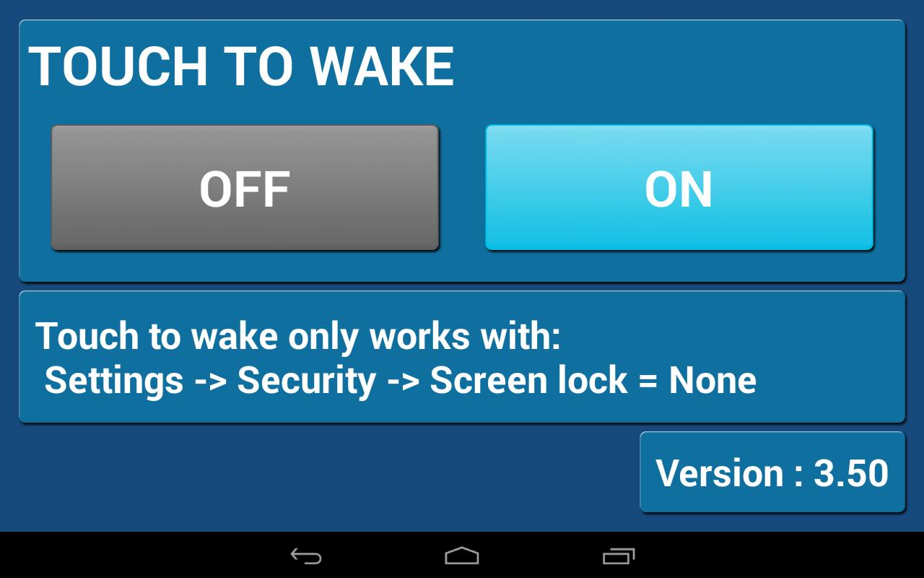Select the cyan ON button

click(679, 188)
